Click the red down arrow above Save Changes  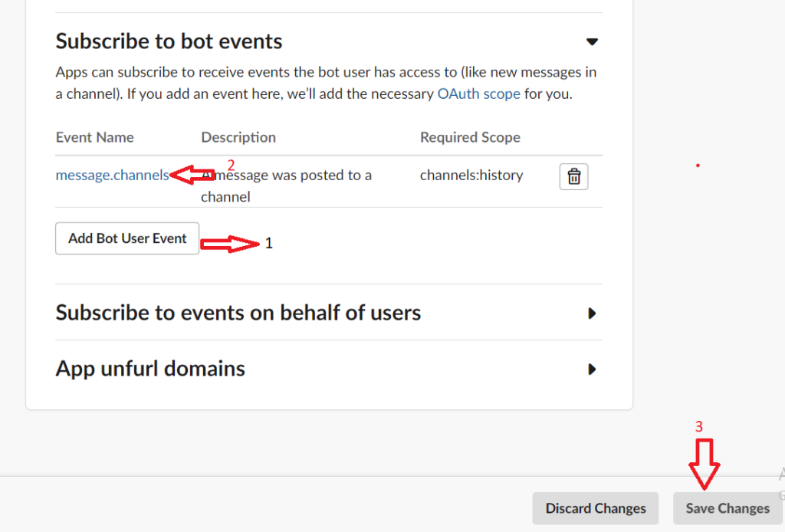pos(704,464)
